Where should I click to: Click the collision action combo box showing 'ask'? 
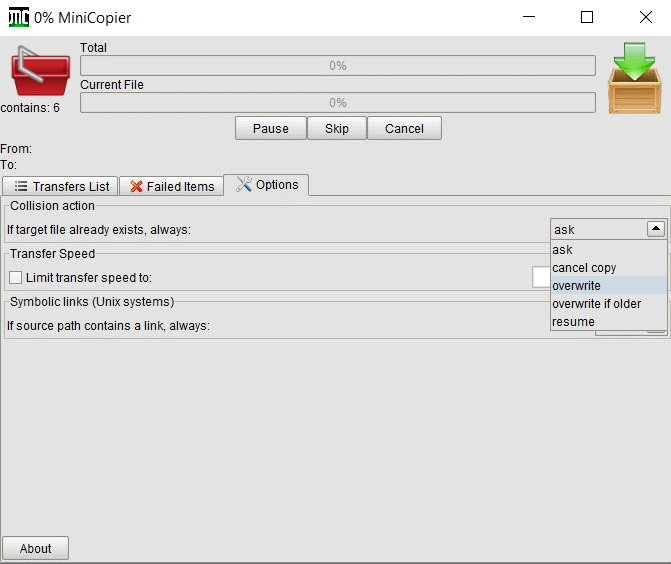pos(608,229)
